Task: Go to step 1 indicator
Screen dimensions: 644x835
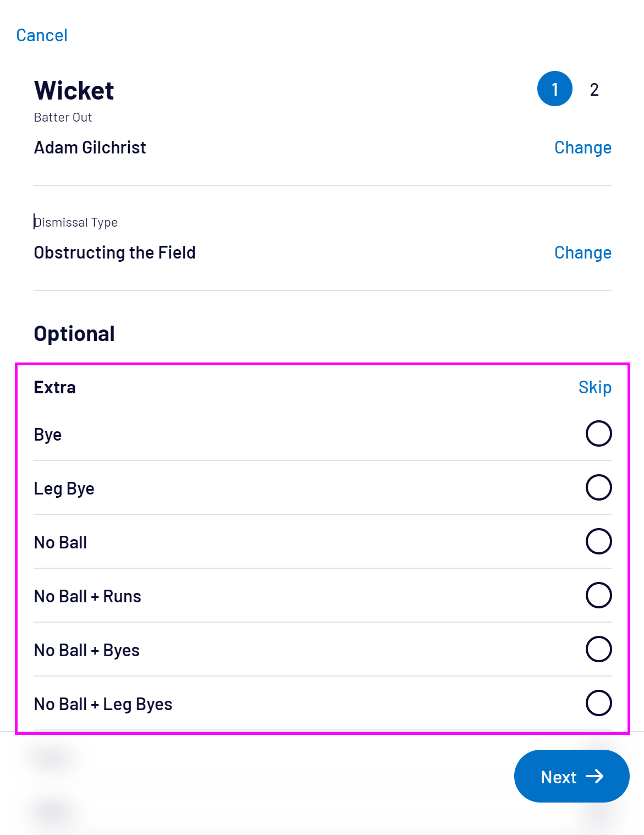Action: [x=554, y=89]
